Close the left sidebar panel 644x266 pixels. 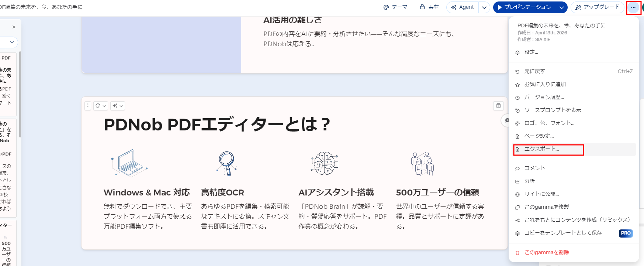[14, 27]
